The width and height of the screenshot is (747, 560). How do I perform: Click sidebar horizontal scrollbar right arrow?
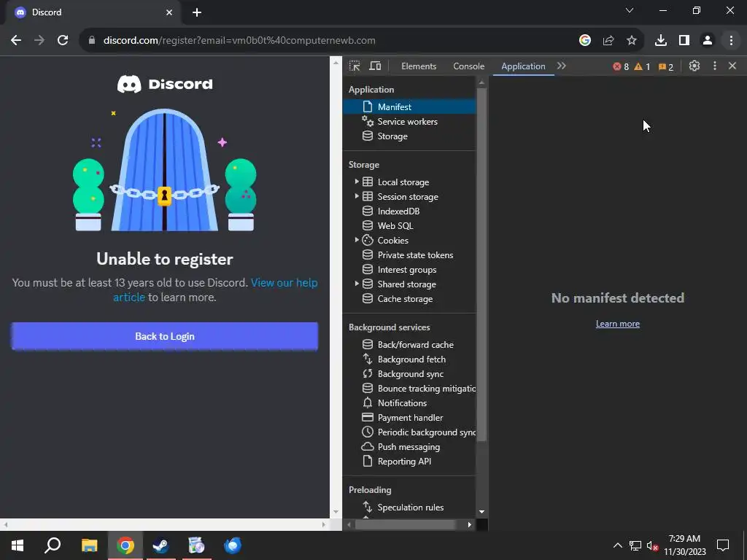[470, 524]
